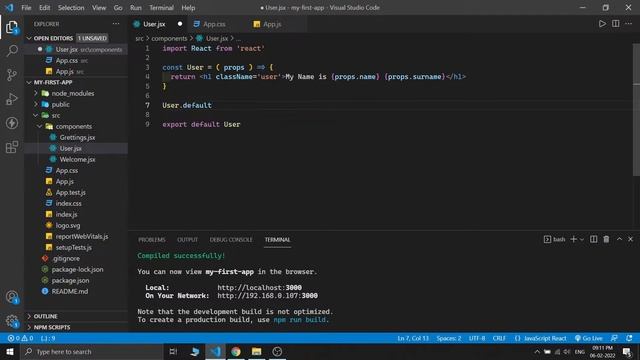This screenshot has width=640, height=360.
Task: Open the Thunder Client lightning icon
Action: click(x=12, y=123)
